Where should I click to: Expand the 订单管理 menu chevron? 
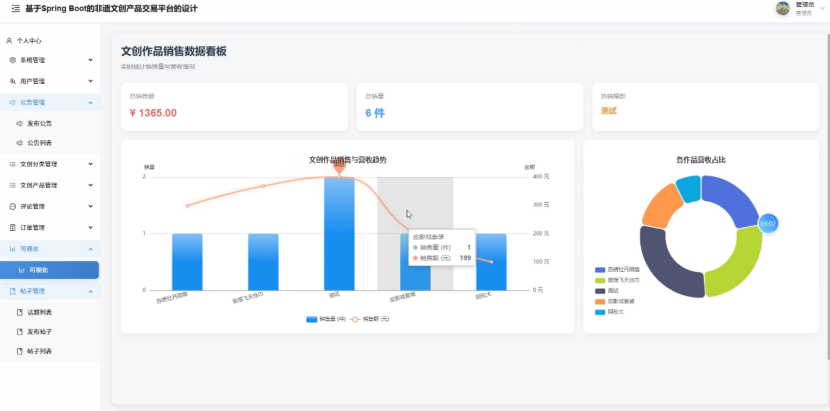point(91,227)
